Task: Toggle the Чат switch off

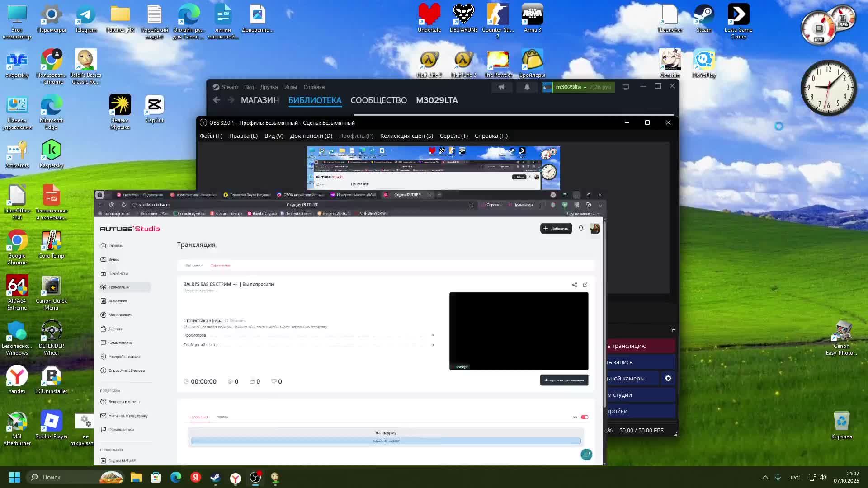Action: click(585, 417)
